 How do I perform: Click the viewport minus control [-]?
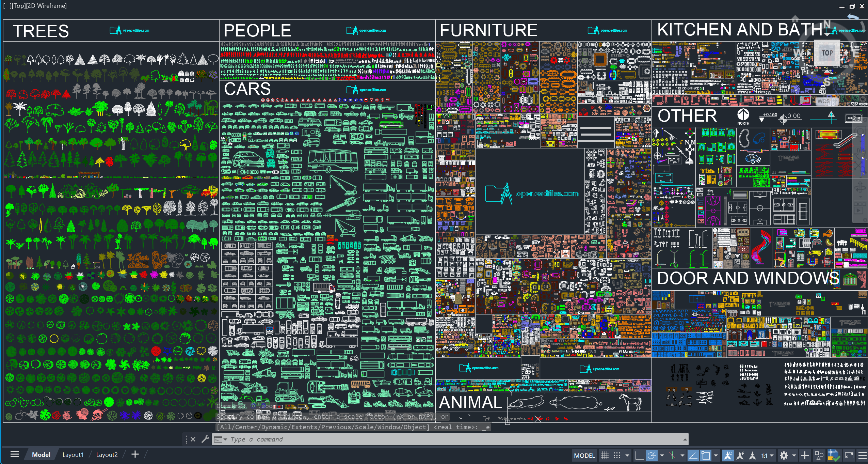click(7, 5)
